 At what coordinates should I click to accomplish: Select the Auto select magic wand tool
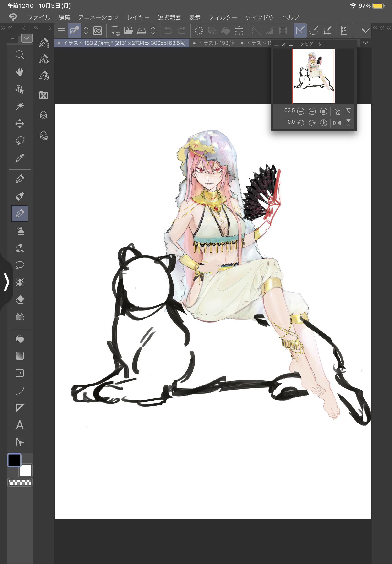tap(20, 106)
